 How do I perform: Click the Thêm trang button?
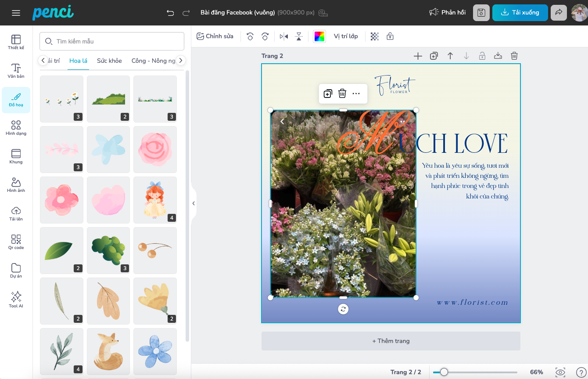(x=391, y=341)
